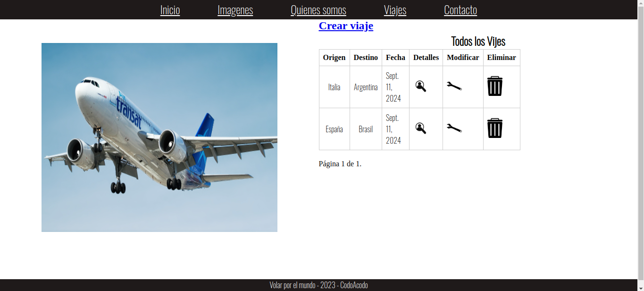The image size is (644, 291).
Task: Go to the Viajes page
Action: [x=395, y=10]
